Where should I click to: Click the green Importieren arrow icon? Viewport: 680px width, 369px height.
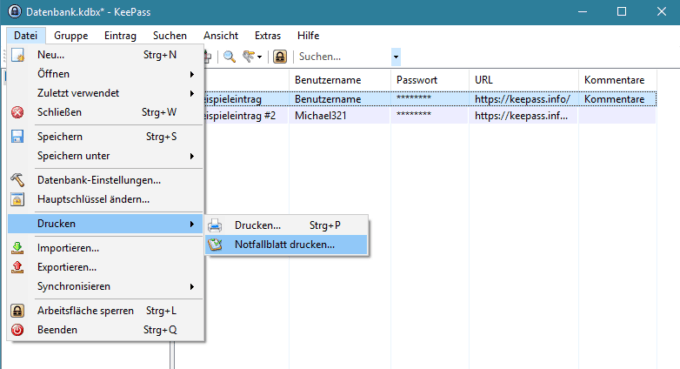17,248
